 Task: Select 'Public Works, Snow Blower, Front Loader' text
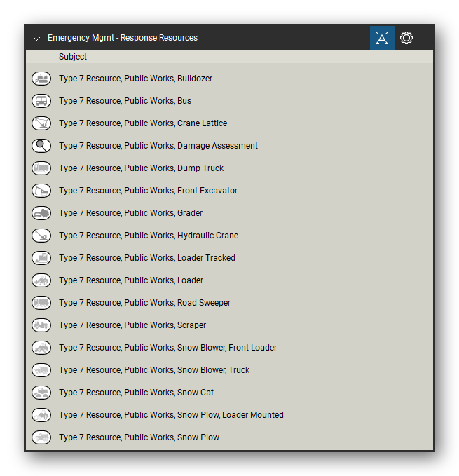click(200, 348)
